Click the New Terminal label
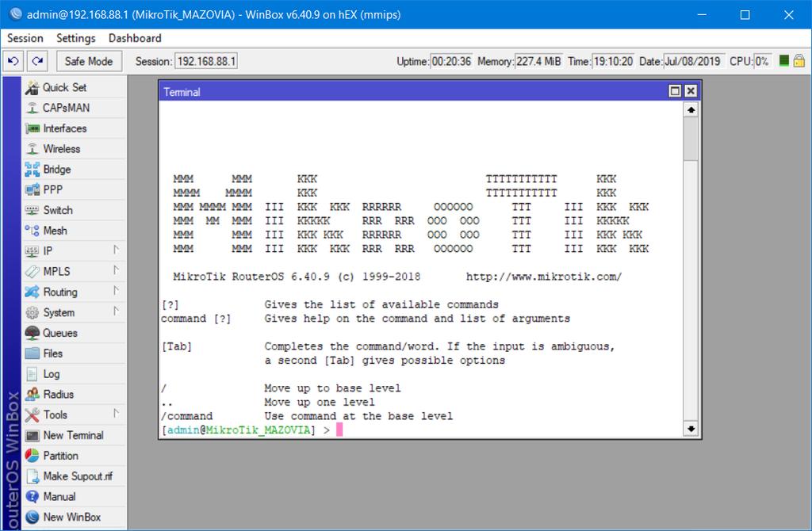This screenshot has width=812, height=531. 73,435
